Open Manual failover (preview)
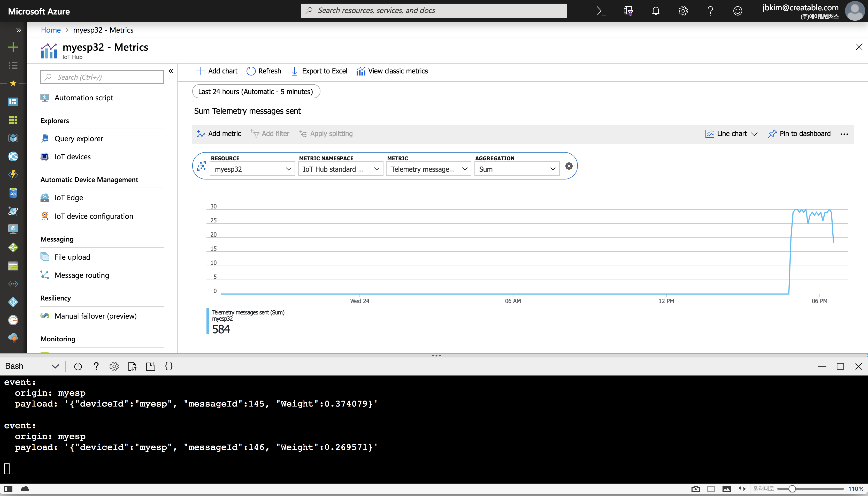868x496 pixels. click(x=95, y=316)
